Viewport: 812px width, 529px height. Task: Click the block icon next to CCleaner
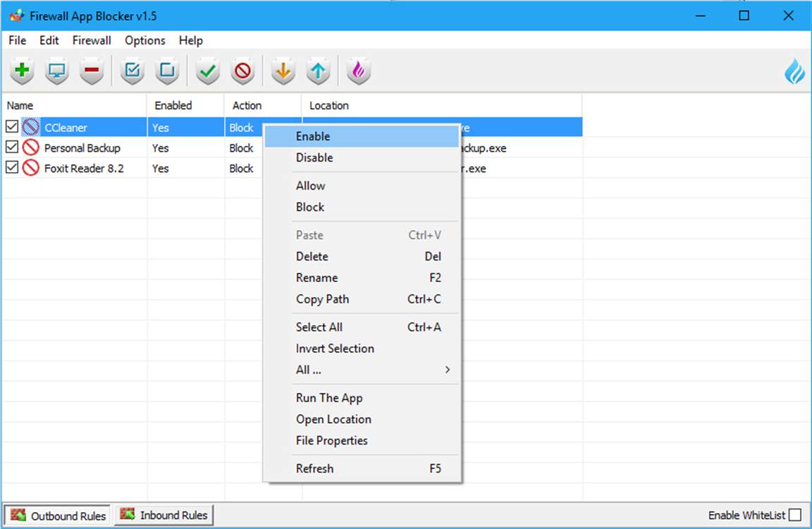[31, 127]
